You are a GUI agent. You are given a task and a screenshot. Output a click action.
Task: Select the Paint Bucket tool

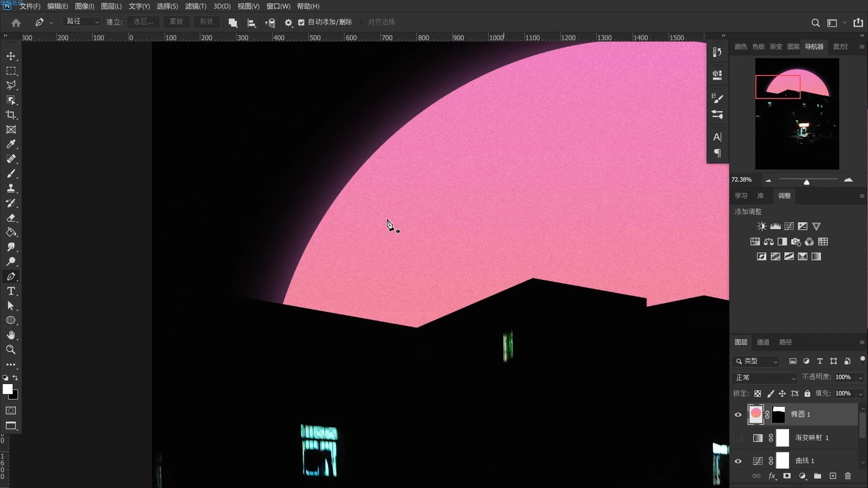11,232
